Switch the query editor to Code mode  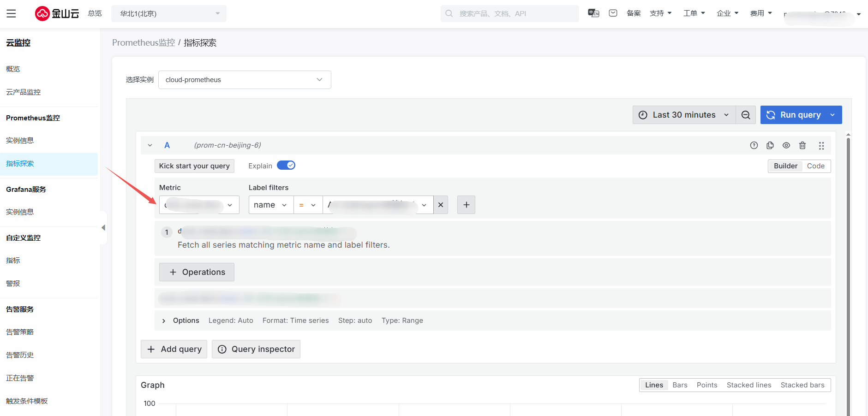pos(815,166)
